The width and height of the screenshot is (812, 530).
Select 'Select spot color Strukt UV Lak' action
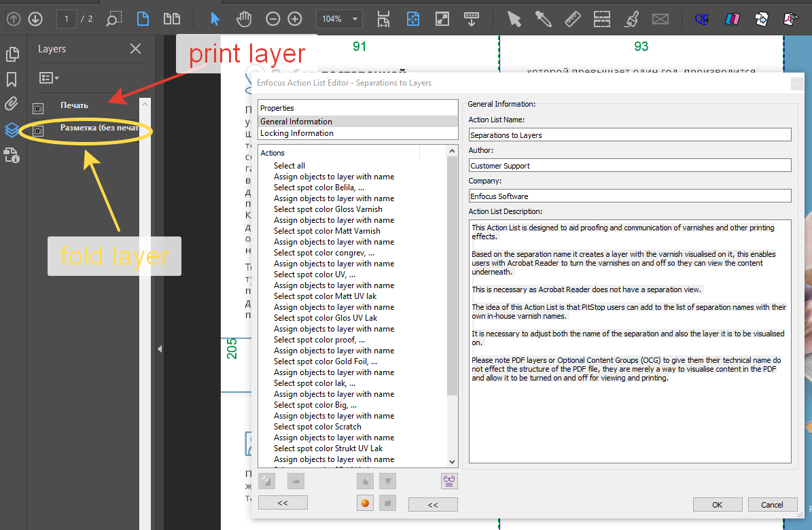coord(328,448)
